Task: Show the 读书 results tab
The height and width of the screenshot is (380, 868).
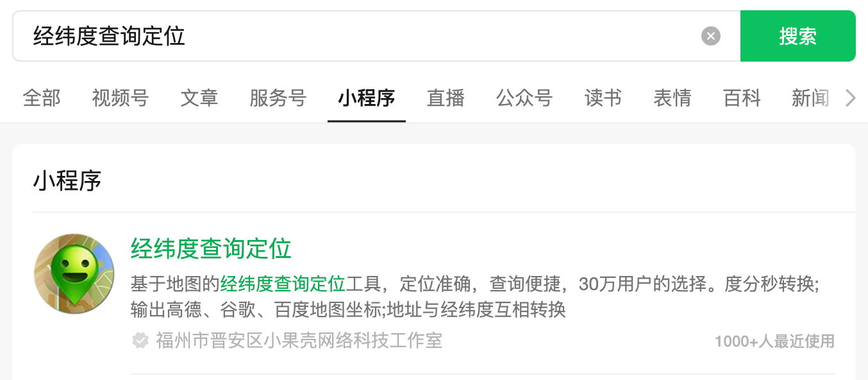Action: [x=603, y=98]
